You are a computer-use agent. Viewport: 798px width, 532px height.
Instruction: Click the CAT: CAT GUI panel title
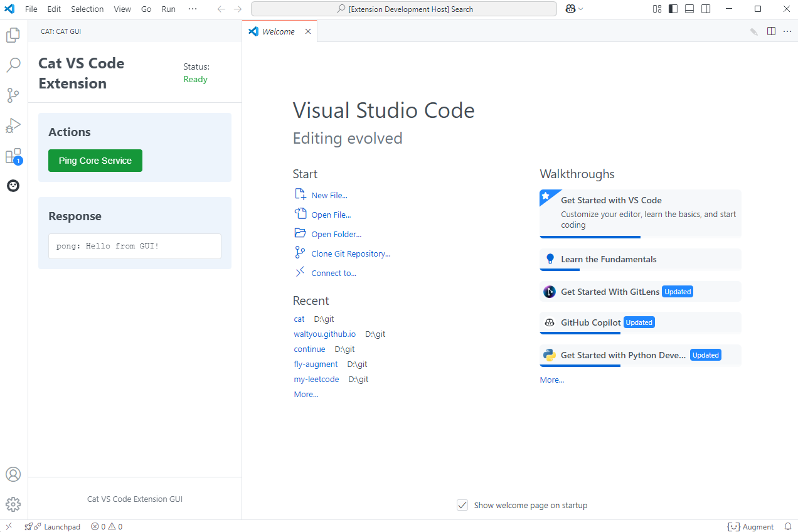point(61,31)
